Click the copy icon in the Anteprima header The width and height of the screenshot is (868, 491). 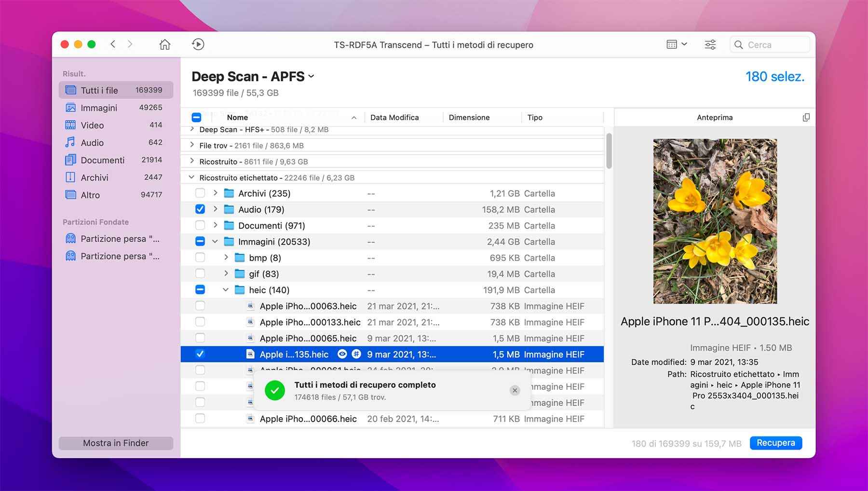(806, 118)
